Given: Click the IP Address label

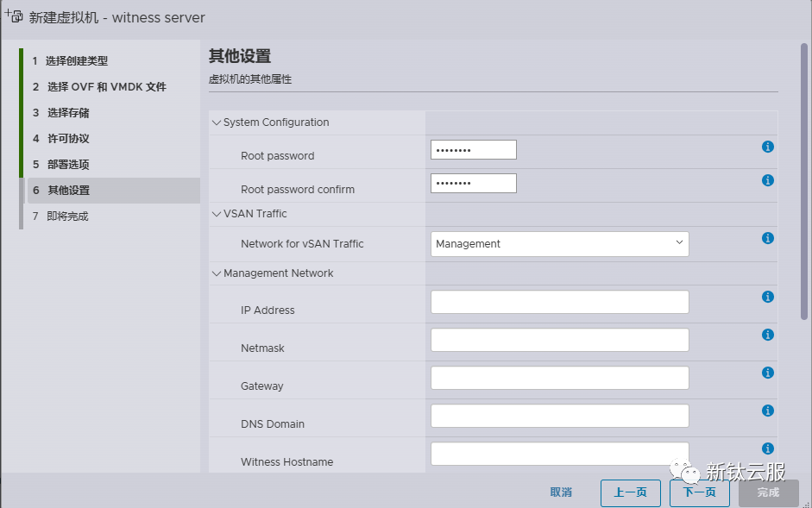Looking at the screenshot, I should 268,310.
